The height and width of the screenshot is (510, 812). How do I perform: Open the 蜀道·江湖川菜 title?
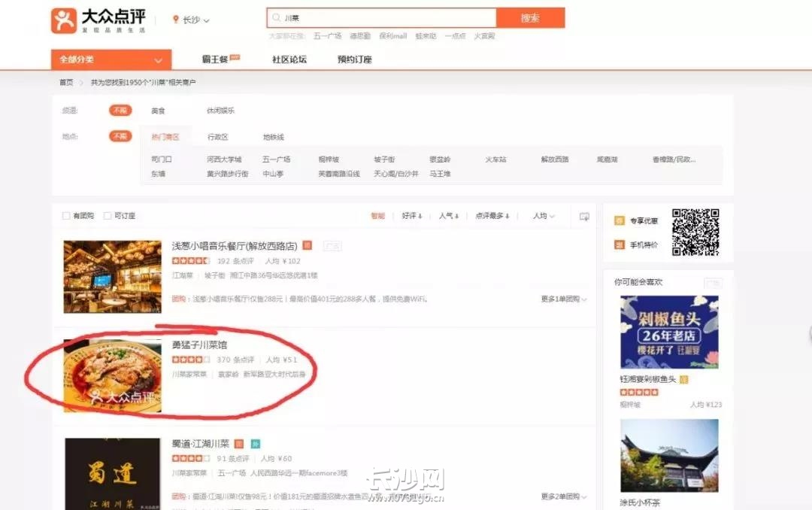tap(201, 444)
